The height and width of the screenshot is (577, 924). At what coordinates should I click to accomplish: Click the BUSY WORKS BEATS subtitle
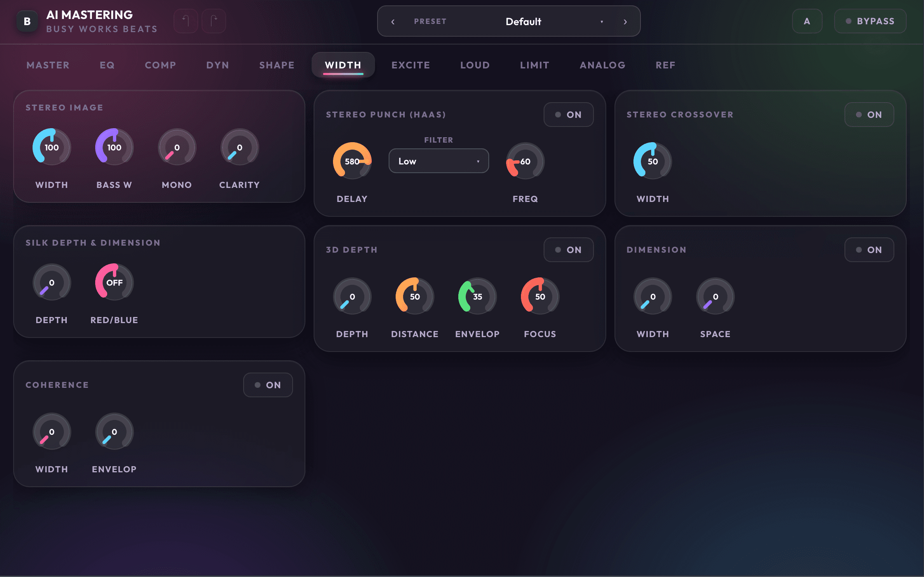[102, 29]
